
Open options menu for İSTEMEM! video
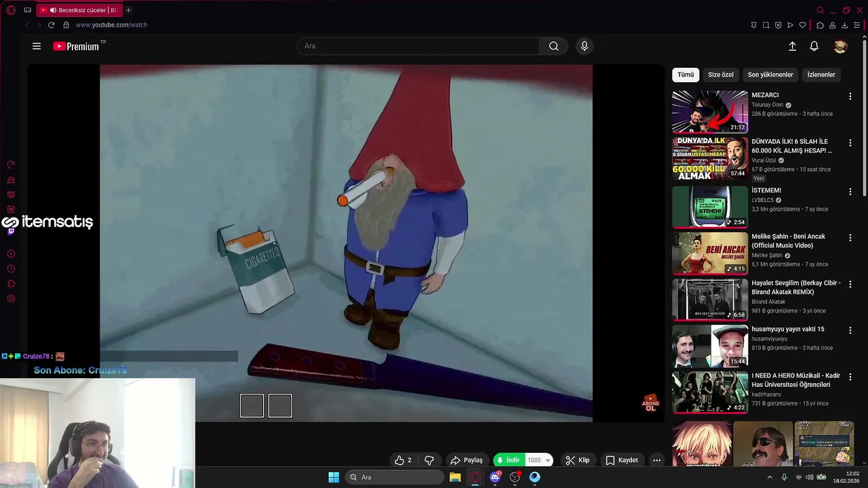coord(850,192)
